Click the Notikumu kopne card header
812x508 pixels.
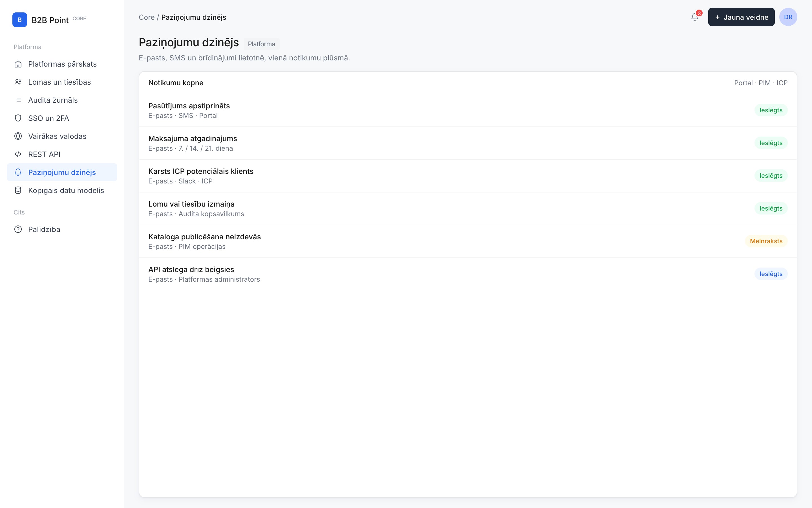(468, 83)
